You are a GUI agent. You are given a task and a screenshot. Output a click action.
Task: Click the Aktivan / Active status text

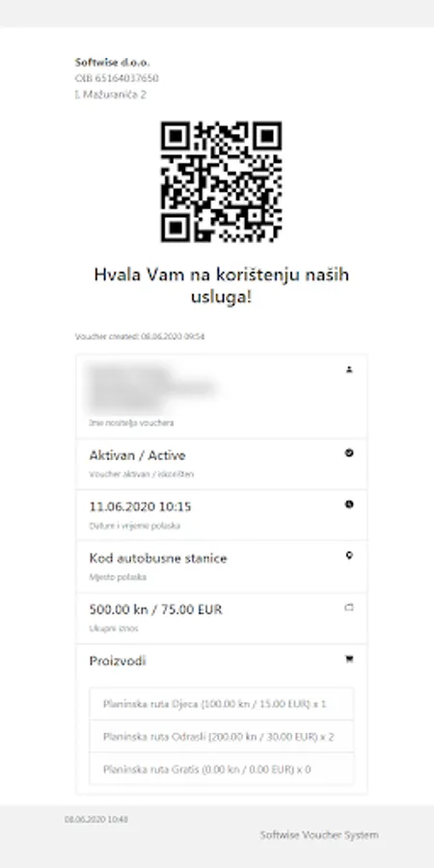click(x=137, y=455)
